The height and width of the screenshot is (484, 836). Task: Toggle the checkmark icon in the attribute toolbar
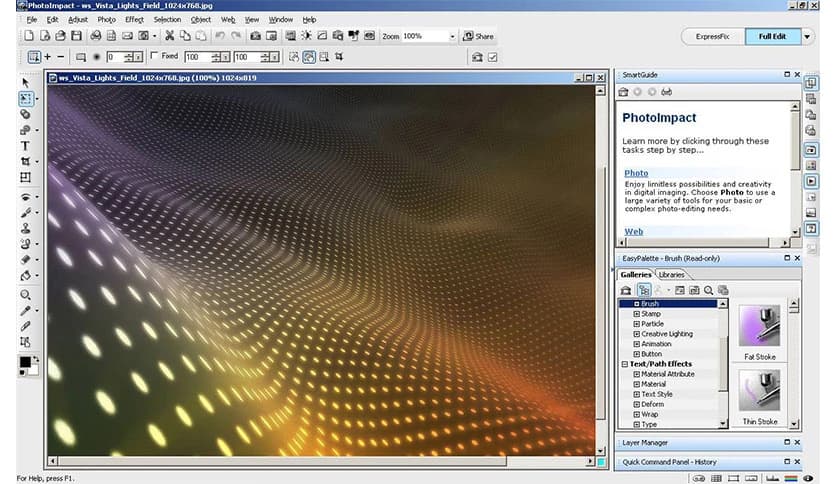tap(493, 57)
